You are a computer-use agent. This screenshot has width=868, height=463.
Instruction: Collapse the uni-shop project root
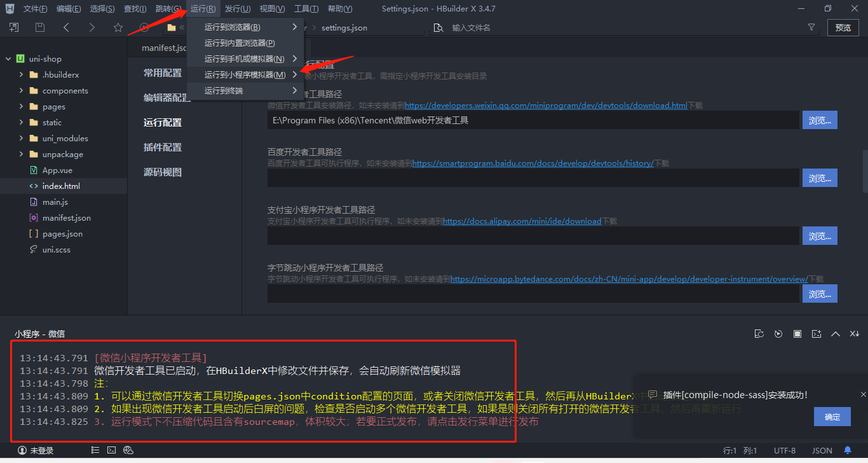[x=9, y=59]
